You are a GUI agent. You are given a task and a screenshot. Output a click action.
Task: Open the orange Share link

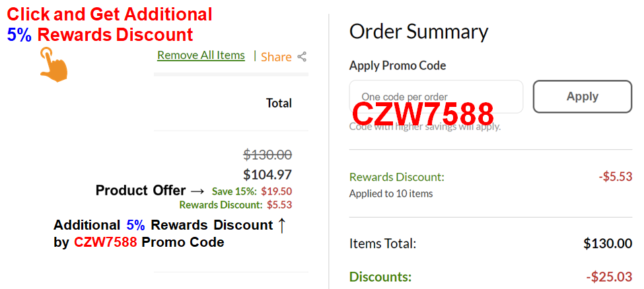coord(276,57)
